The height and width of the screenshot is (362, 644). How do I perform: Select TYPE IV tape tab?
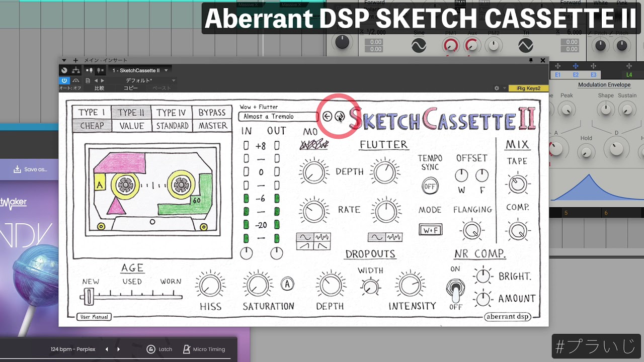[172, 113]
